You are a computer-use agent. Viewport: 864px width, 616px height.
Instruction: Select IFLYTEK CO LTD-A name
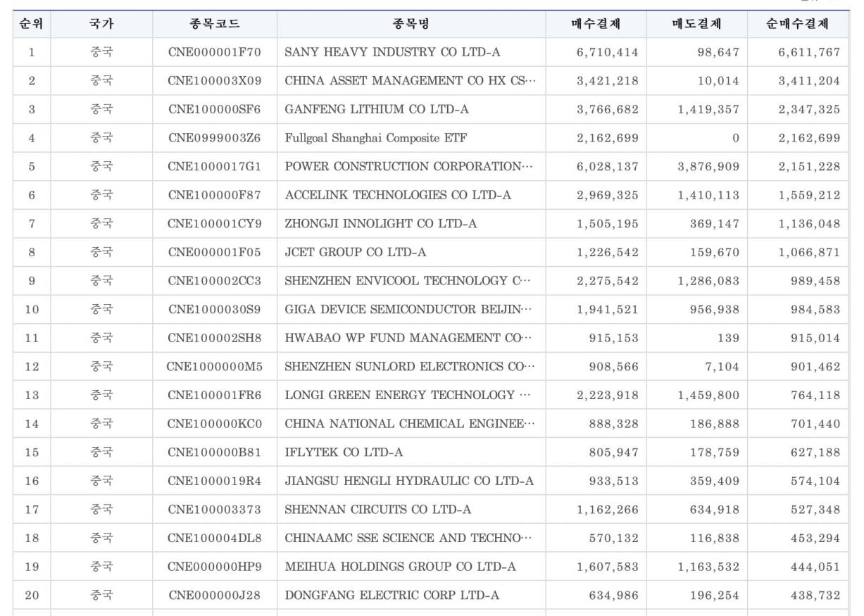[x=344, y=451]
